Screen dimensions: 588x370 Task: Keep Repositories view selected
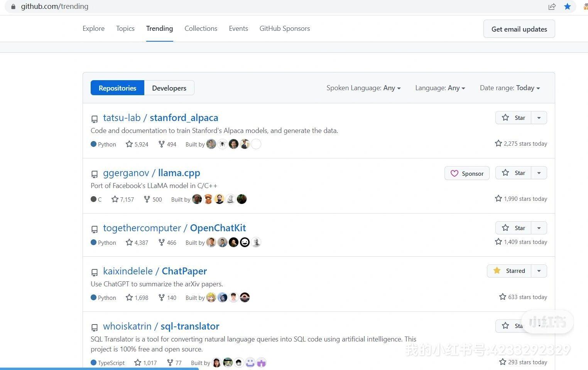[x=117, y=88]
